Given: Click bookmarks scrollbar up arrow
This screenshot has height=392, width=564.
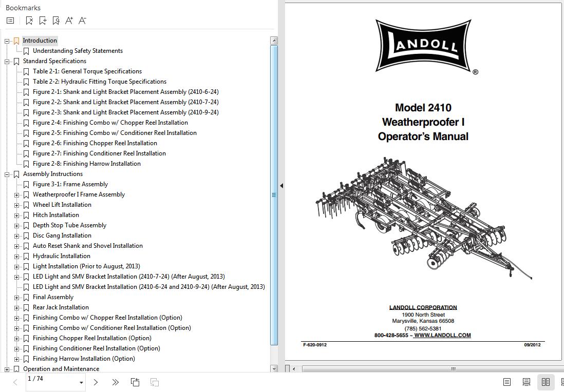Looking at the screenshot, I should point(274,41).
